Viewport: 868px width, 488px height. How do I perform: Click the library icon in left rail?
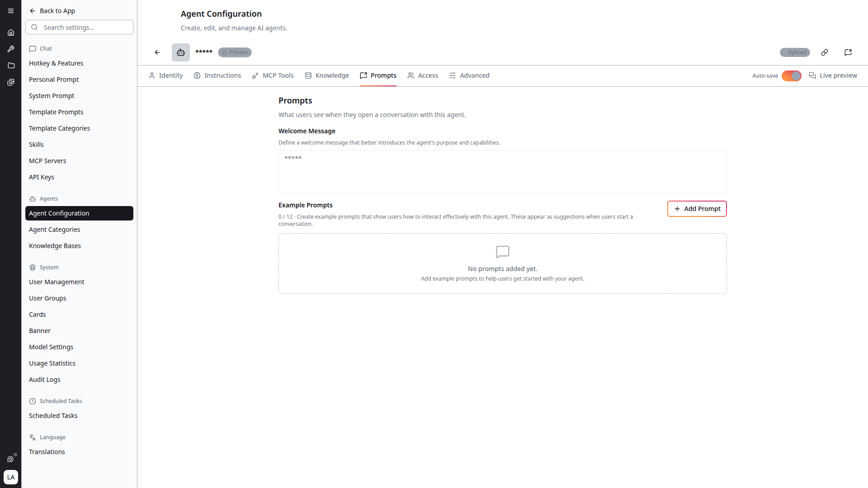click(11, 82)
